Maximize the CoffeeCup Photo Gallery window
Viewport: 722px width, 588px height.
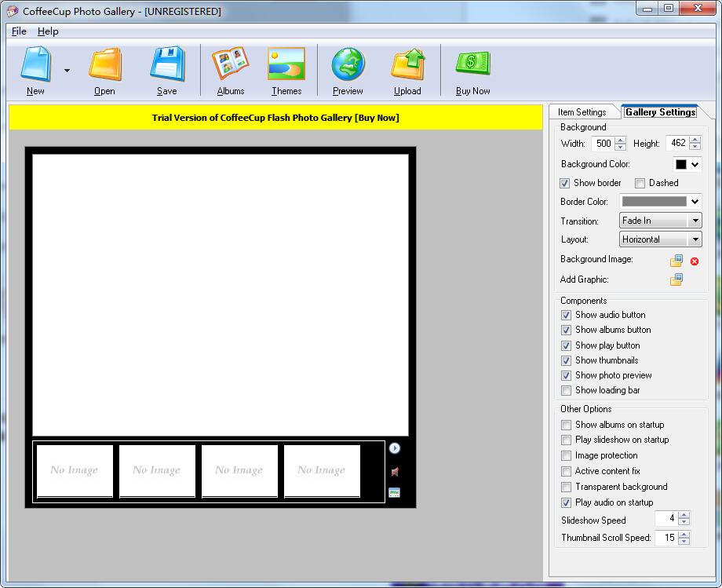[669, 9]
